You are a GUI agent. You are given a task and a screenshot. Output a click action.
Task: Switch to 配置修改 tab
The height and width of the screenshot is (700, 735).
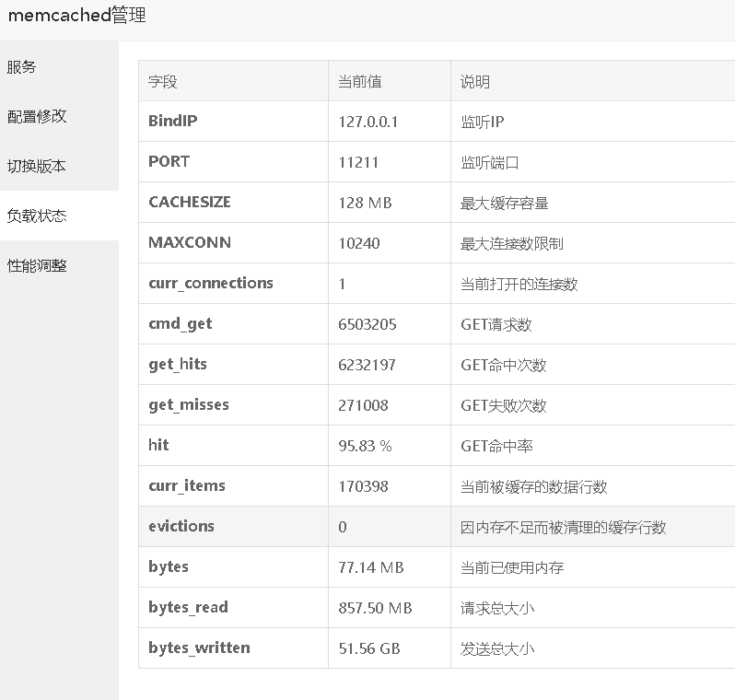coord(59,116)
